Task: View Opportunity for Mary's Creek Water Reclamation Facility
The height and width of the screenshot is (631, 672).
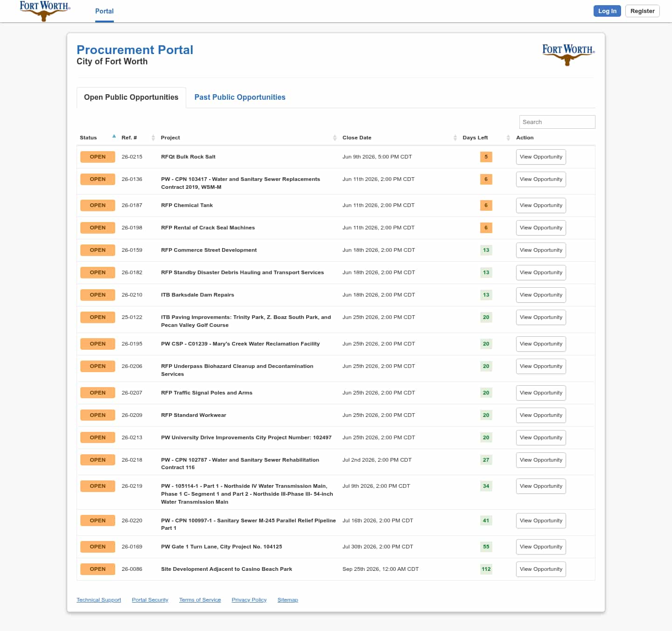Action: click(x=541, y=344)
